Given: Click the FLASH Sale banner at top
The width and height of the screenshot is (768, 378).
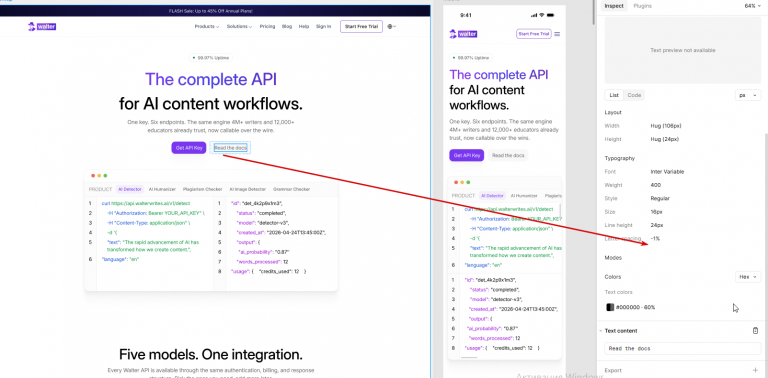Looking at the screenshot, I should pyautogui.click(x=215, y=11).
